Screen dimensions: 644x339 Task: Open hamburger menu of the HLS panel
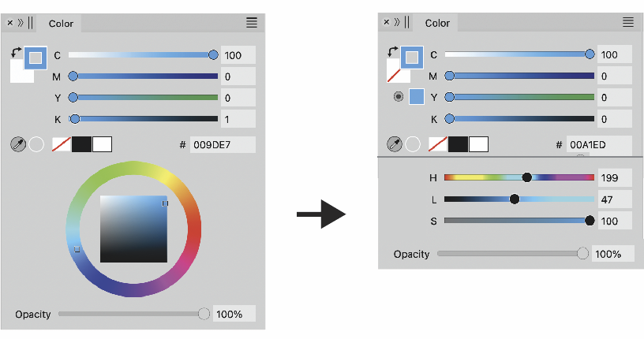(628, 23)
